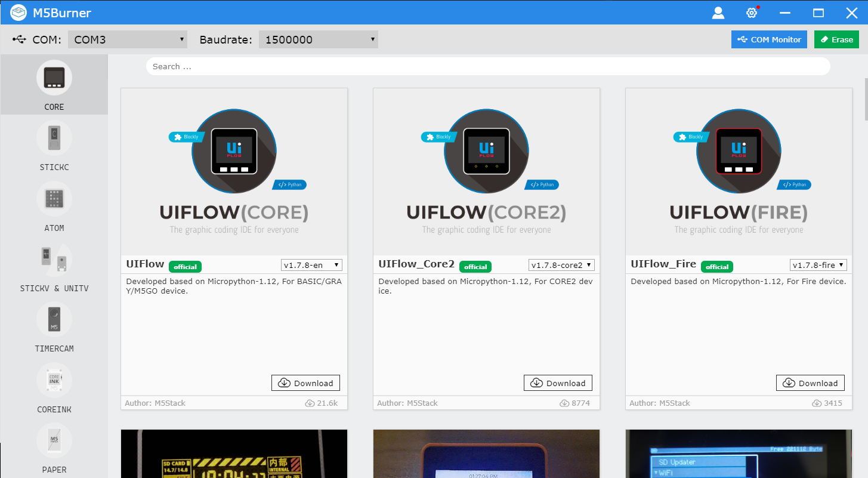The image size is (868, 478).
Task: Select the PAPER device category icon
Action: click(x=54, y=440)
